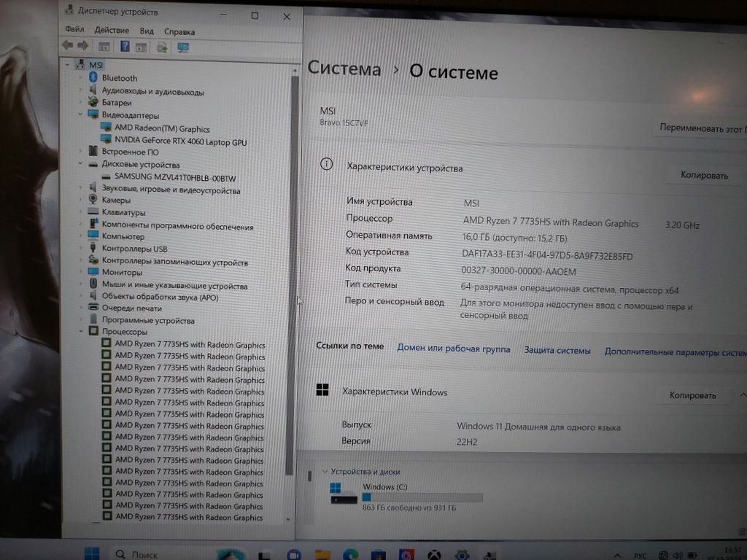Click the Windows Start button on taskbar
The width and height of the screenshot is (747, 560).
point(92,553)
